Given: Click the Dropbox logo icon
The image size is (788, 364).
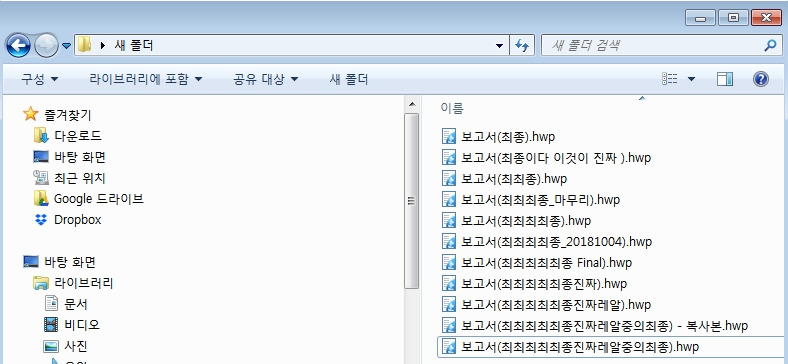Looking at the screenshot, I should click(41, 220).
